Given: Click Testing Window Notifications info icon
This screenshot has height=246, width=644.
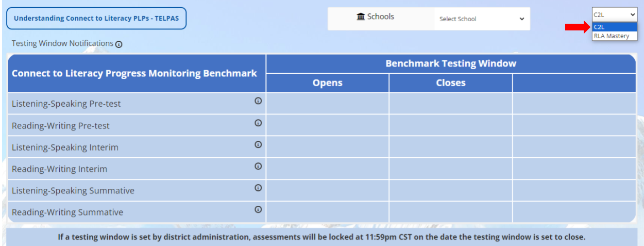Looking at the screenshot, I should 118,44.
